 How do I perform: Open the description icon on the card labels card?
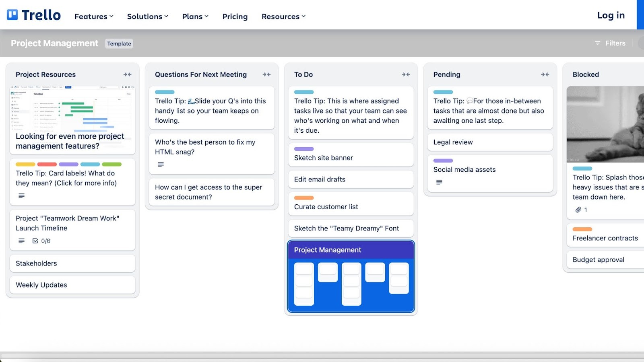pos(21,196)
